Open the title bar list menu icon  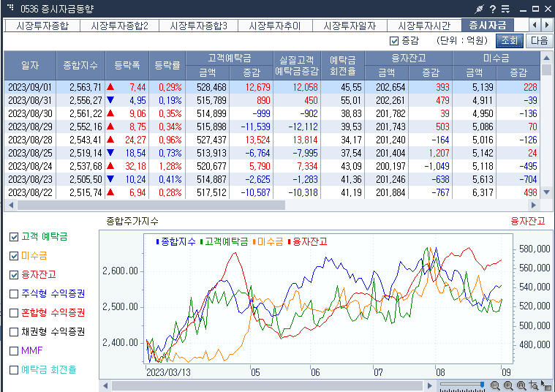click(x=505, y=9)
